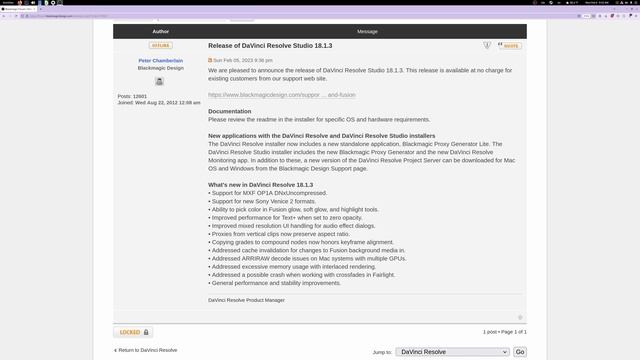Click the page zoom level badge
Image resolution: width=640 pixels, height=360 pixels.
[x=587, y=16]
